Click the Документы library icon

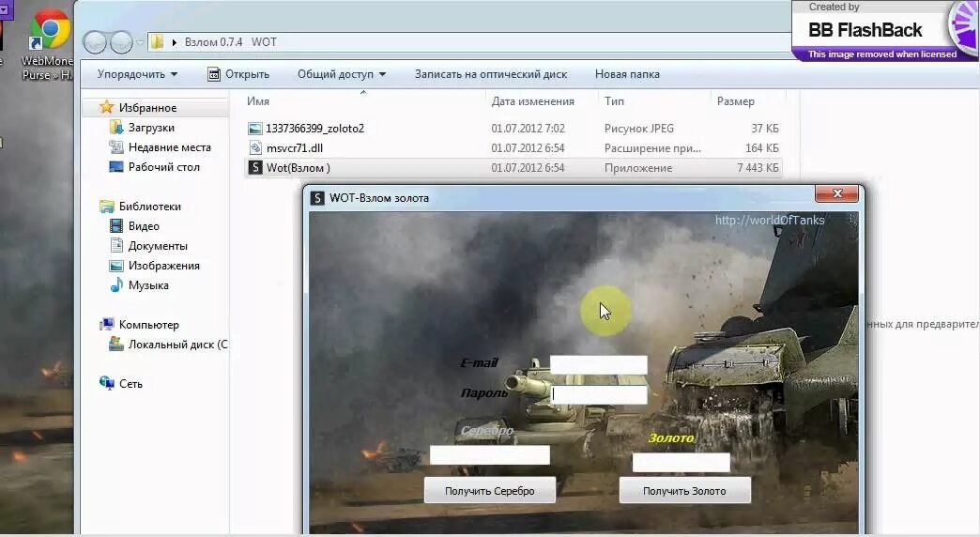116,246
